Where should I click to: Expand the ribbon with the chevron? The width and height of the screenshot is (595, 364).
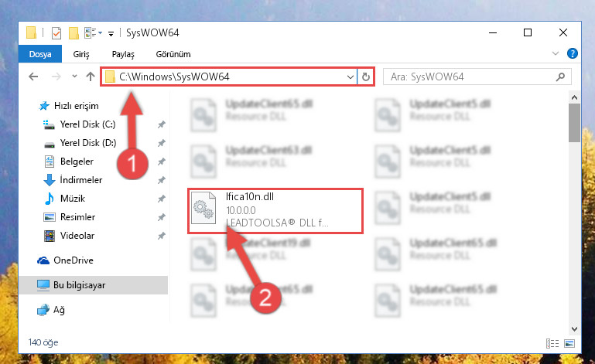[x=556, y=53]
